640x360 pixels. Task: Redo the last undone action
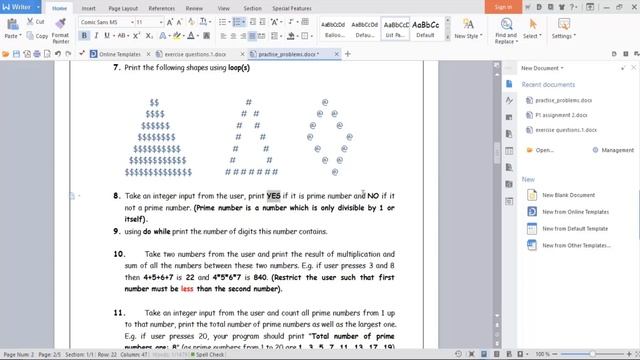[68, 54]
